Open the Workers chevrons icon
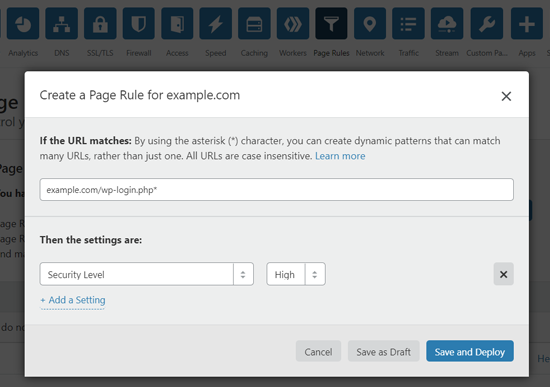The width and height of the screenshot is (550, 387). (293, 24)
